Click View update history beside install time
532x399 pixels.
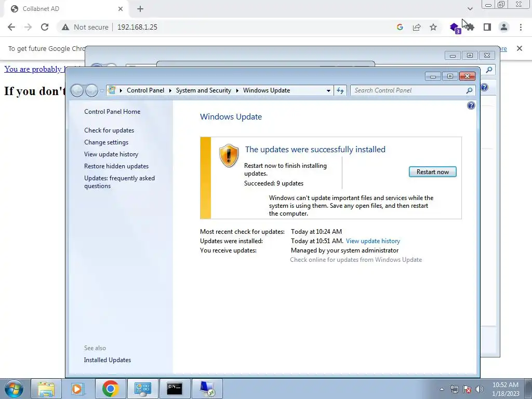[373, 241]
